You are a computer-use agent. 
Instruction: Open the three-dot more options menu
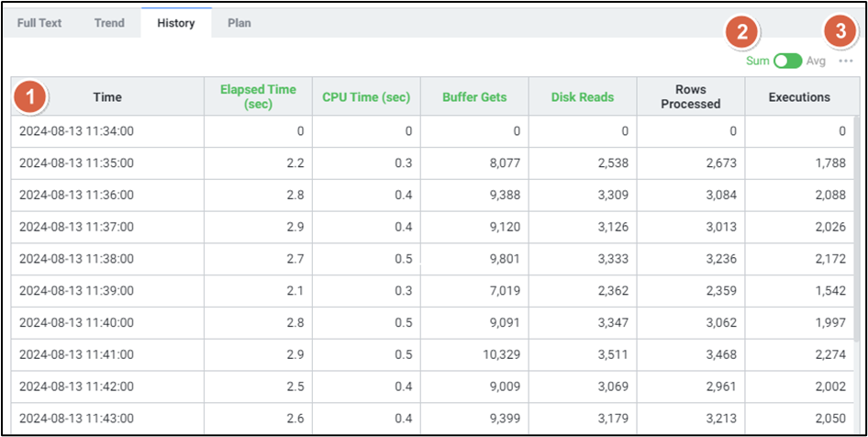coord(846,62)
